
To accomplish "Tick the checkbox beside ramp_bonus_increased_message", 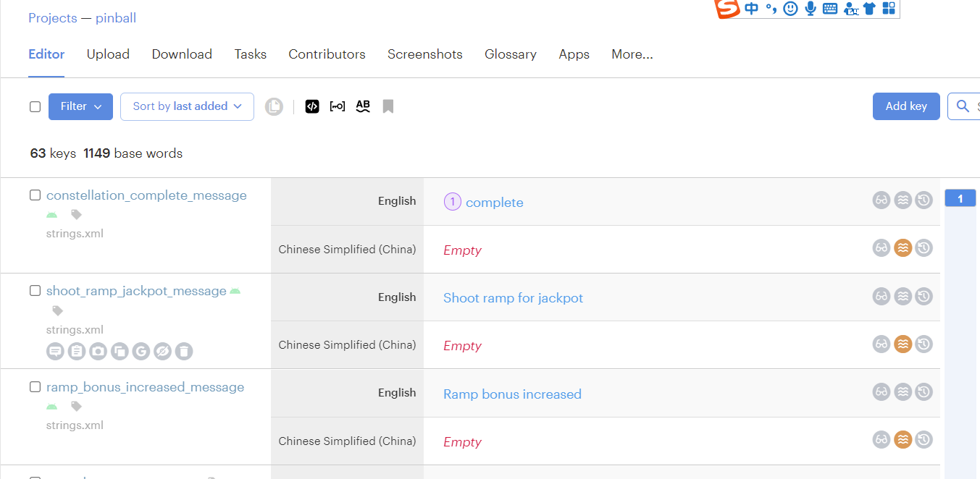I will pos(35,386).
